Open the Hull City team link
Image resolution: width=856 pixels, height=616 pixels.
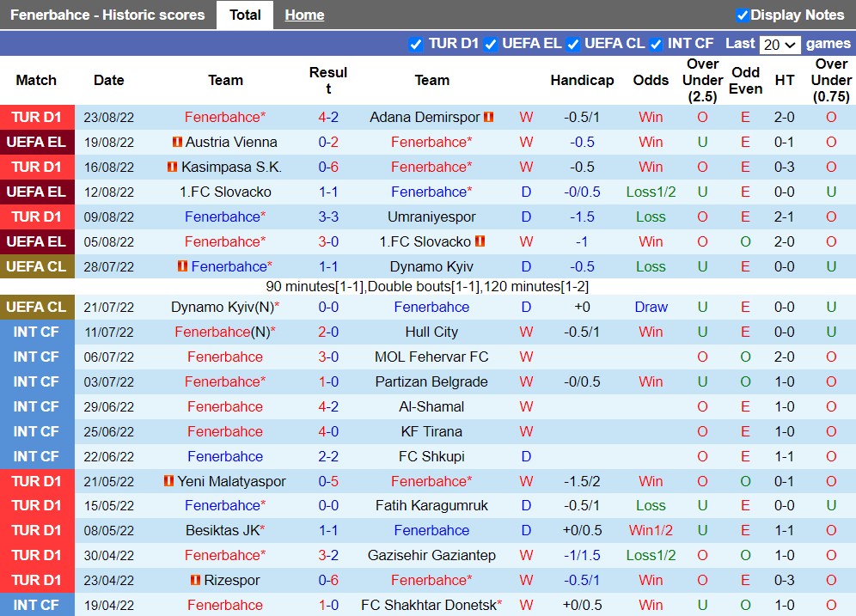coord(431,332)
